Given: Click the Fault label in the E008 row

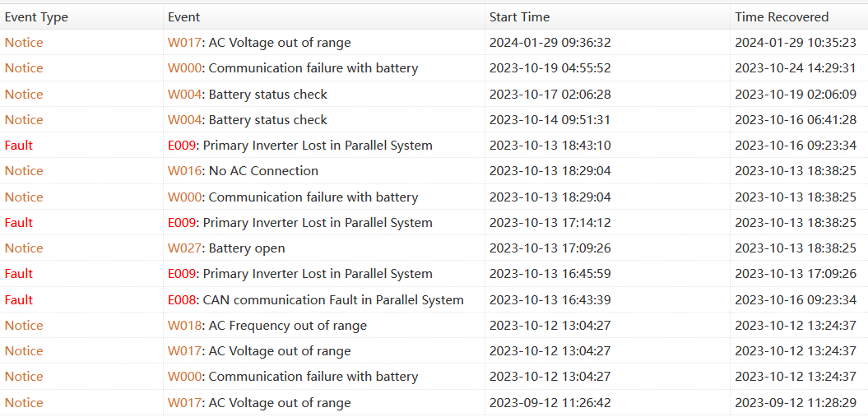Looking at the screenshot, I should tap(19, 300).
